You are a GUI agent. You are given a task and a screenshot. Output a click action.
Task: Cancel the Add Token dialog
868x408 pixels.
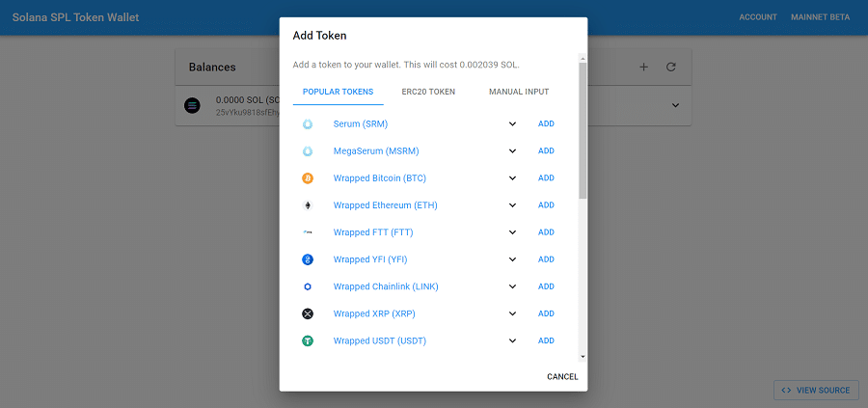pos(562,376)
